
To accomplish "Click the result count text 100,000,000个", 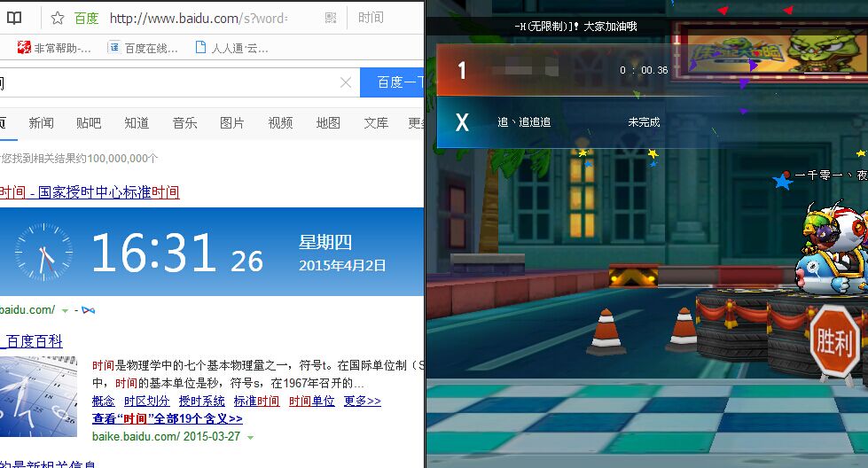I will click(x=121, y=159).
